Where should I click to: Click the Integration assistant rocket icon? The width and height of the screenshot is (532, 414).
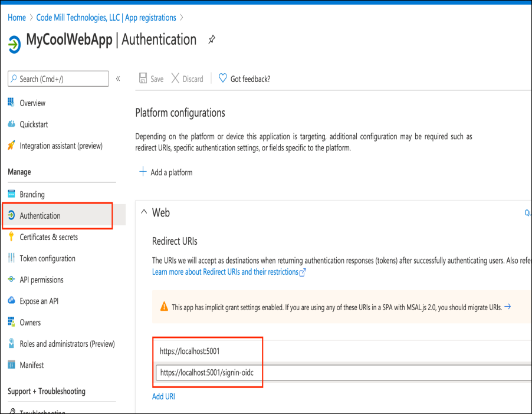tap(11, 145)
